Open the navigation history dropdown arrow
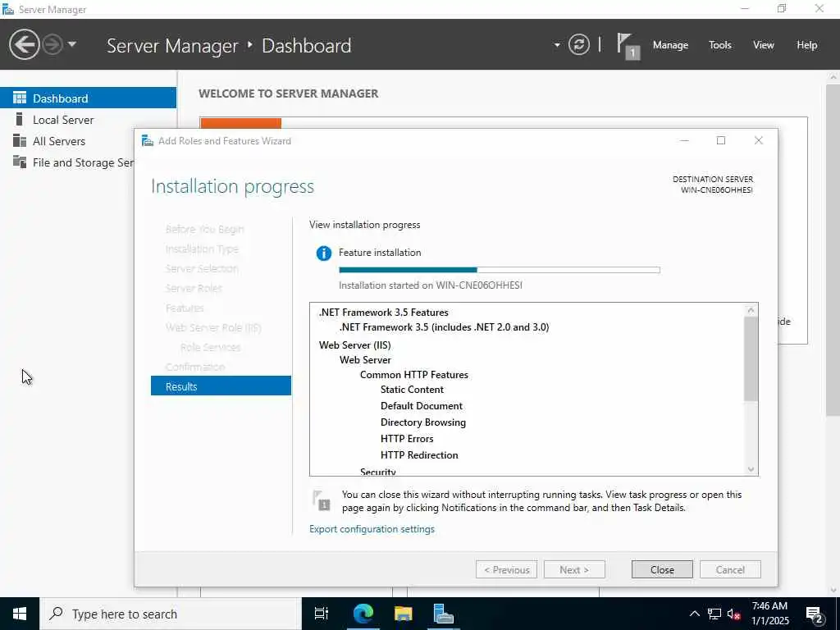The width and height of the screenshot is (840, 630). pyautogui.click(x=72, y=44)
